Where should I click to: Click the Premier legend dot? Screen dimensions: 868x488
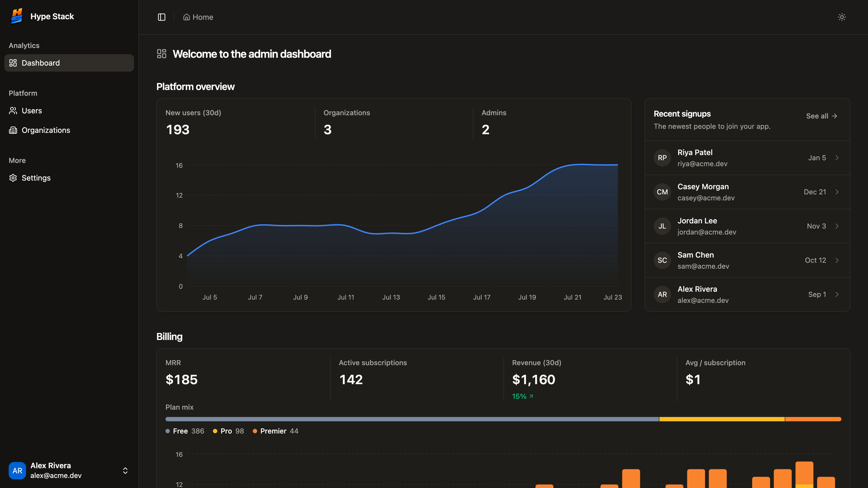pos(255,431)
